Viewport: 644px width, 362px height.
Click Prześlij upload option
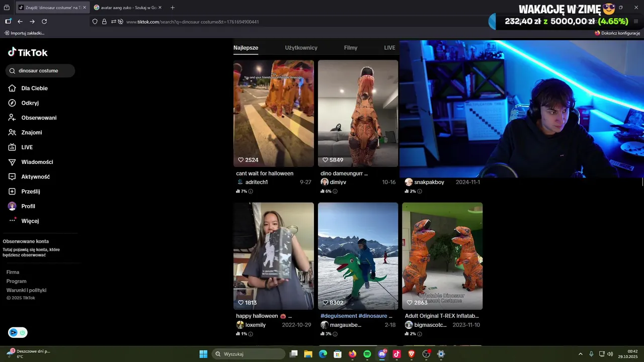24,192
